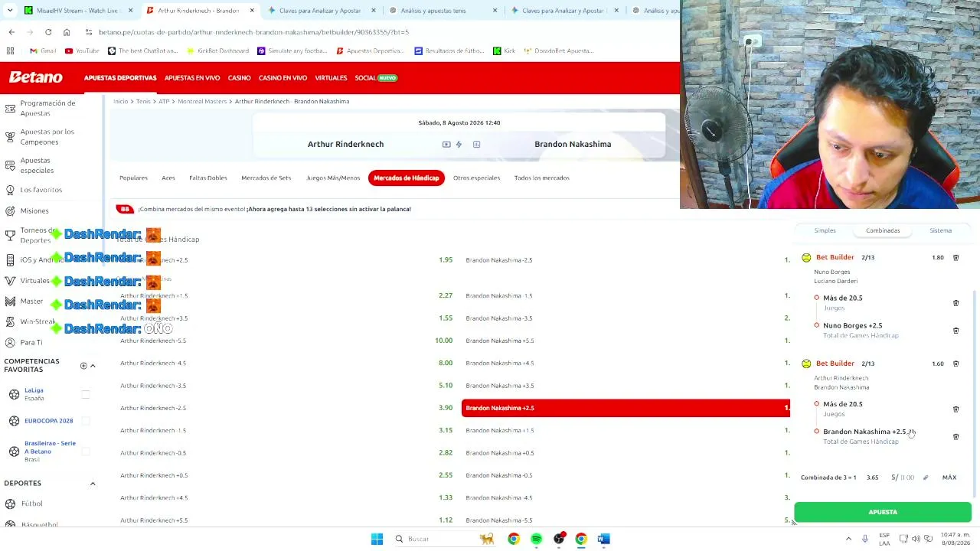Switch to the Sistema bet slip tab
Viewport: 980px width, 551px height.
coord(940,230)
